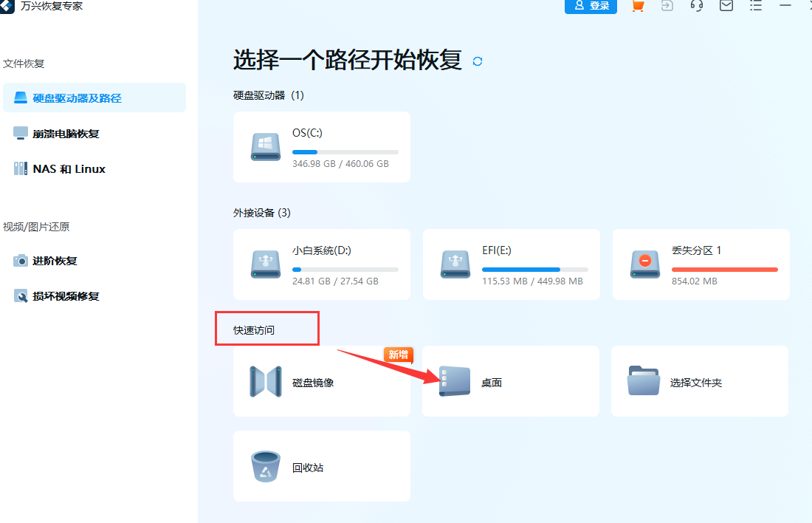Select 丢失分区 1 lost partition
812x523 pixels.
point(699,264)
